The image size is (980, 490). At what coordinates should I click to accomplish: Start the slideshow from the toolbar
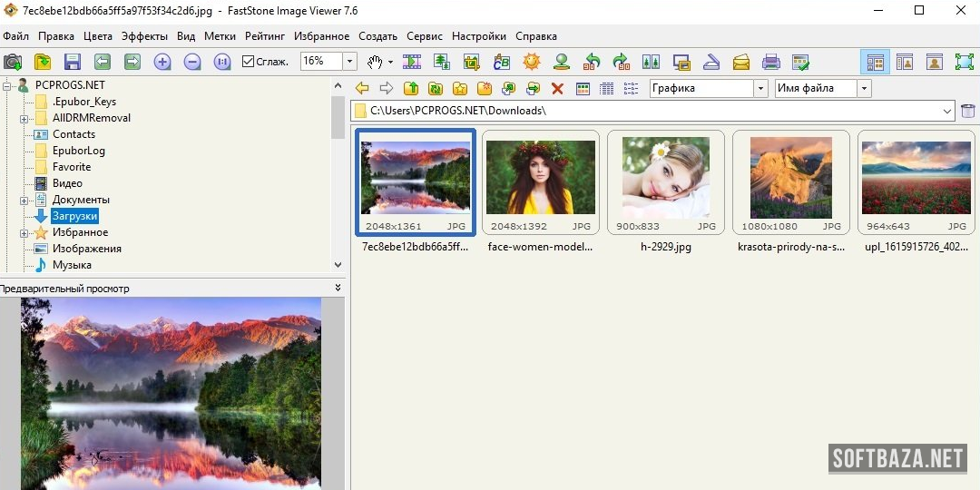(x=412, y=62)
